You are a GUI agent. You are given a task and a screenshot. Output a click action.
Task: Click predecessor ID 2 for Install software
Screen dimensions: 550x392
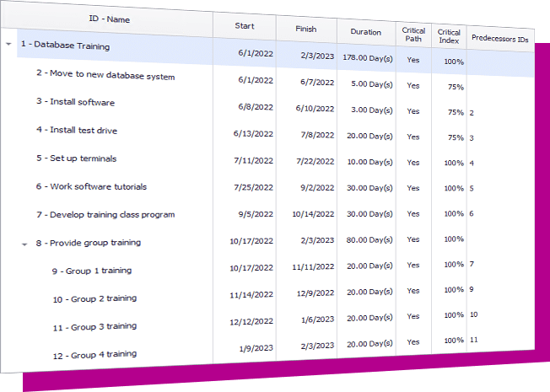point(472,113)
